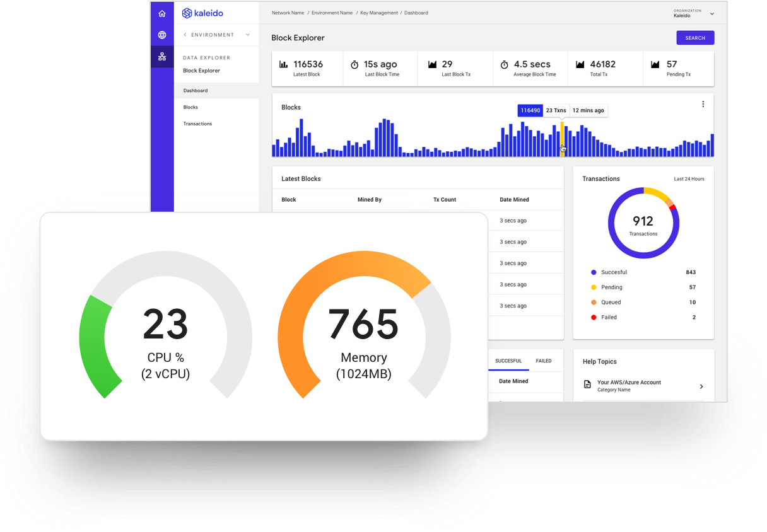Go back using Environment left chevron
Image resolution: width=767 pixels, height=532 pixels.
tap(185, 35)
